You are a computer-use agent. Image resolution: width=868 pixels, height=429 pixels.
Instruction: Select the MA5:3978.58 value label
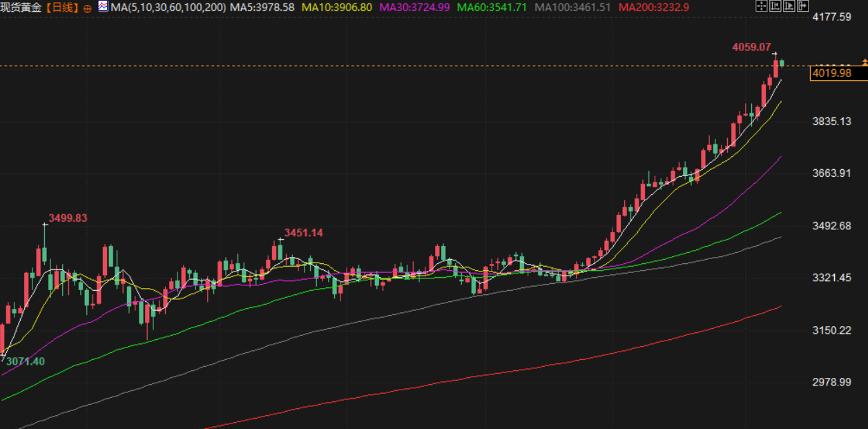[262, 8]
